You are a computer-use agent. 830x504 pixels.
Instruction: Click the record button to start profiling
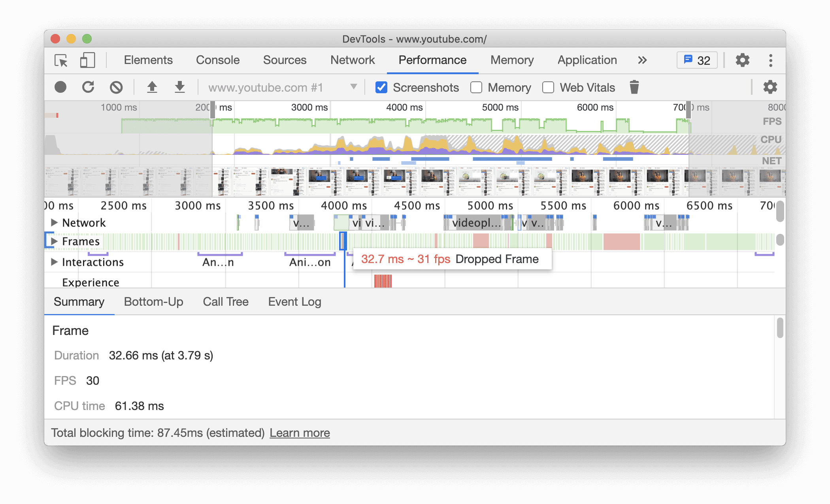point(61,88)
